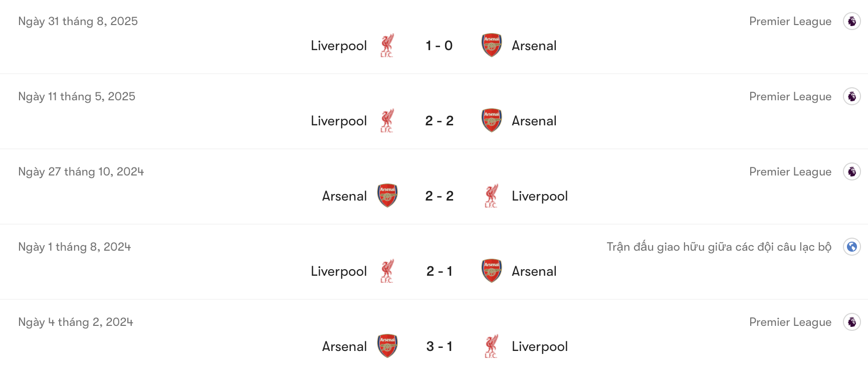This screenshot has width=868, height=373.
Task: Select the 1-0 score of the latest match
Action: [x=440, y=45]
